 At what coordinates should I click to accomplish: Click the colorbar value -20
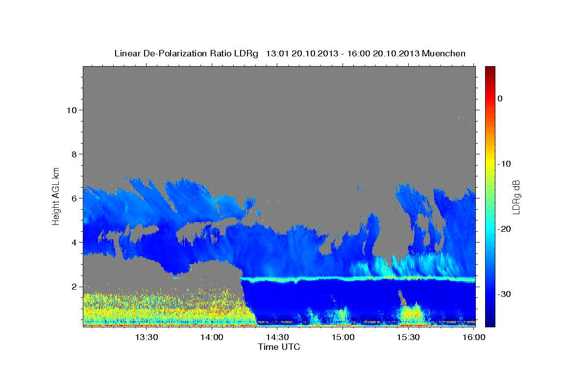point(505,229)
